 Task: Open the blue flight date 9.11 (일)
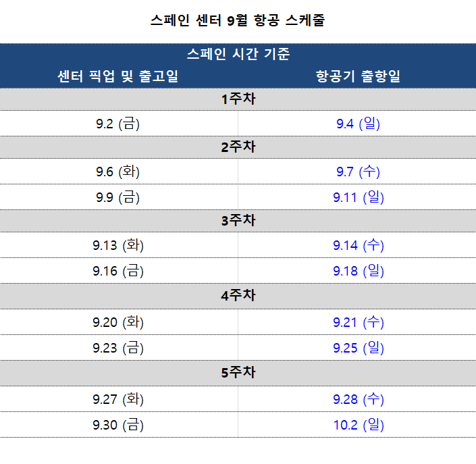[x=359, y=197]
